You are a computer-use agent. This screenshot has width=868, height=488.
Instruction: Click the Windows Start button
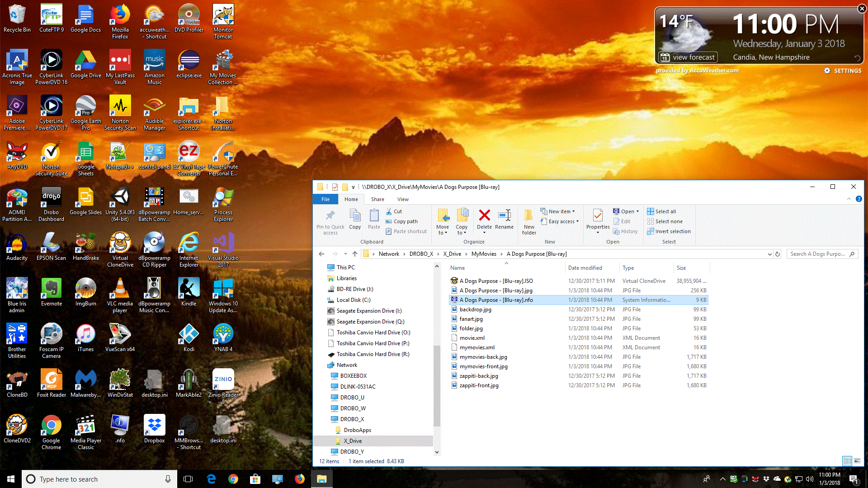coord(11,479)
